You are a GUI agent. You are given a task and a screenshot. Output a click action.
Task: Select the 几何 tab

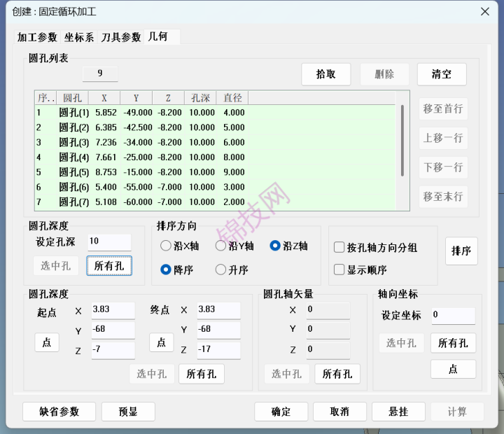pyautogui.click(x=162, y=36)
